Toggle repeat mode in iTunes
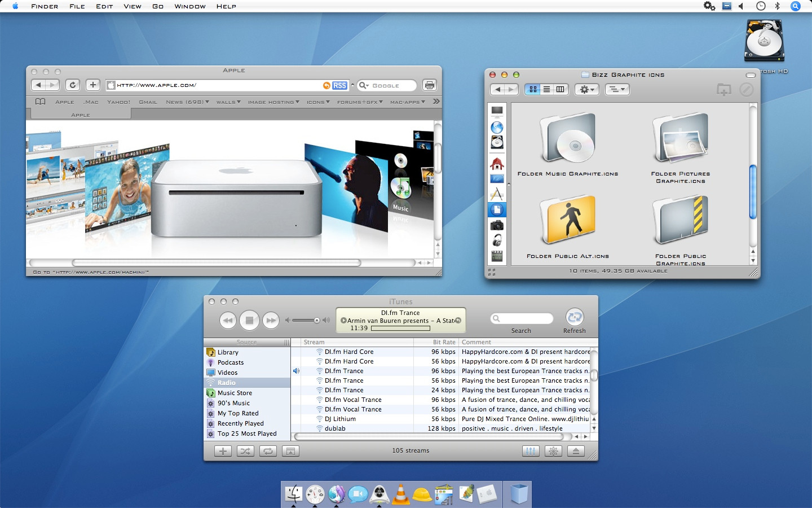Image resolution: width=812 pixels, height=508 pixels. (x=268, y=451)
